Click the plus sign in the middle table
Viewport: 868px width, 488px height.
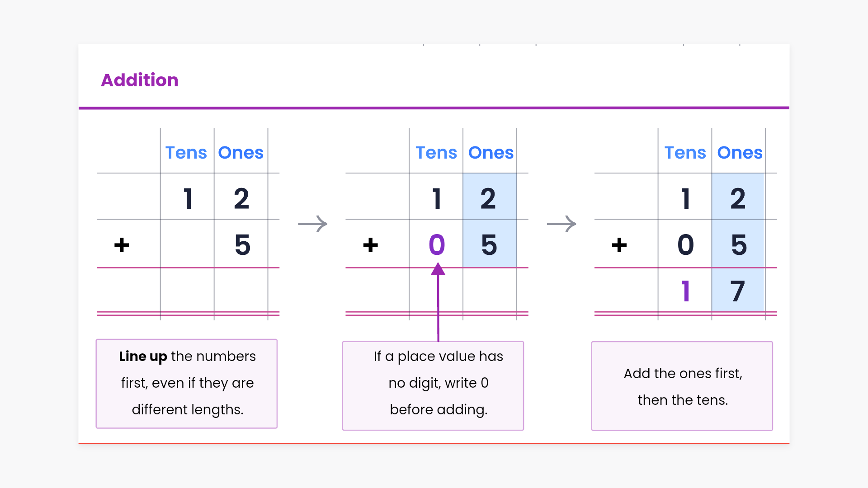tap(370, 245)
